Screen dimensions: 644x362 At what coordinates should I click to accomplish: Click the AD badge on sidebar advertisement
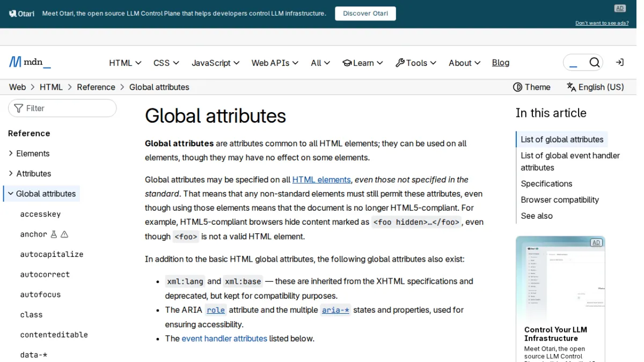pos(596,242)
